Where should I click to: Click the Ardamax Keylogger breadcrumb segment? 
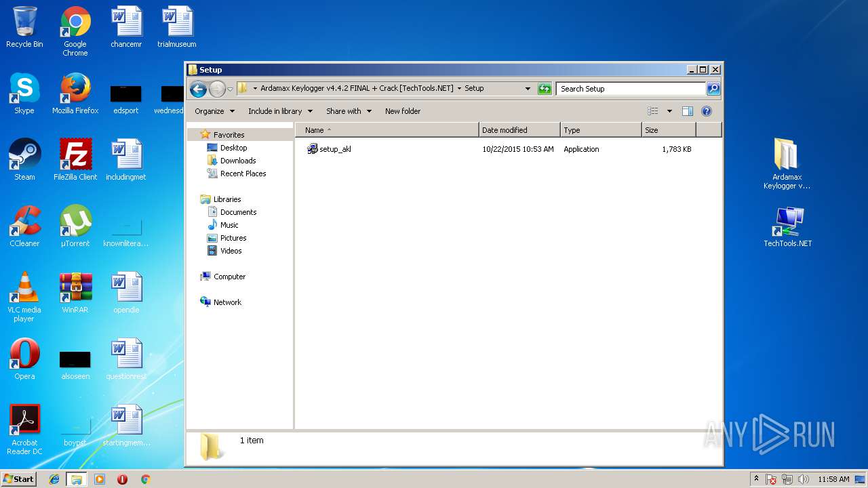click(x=357, y=89)
